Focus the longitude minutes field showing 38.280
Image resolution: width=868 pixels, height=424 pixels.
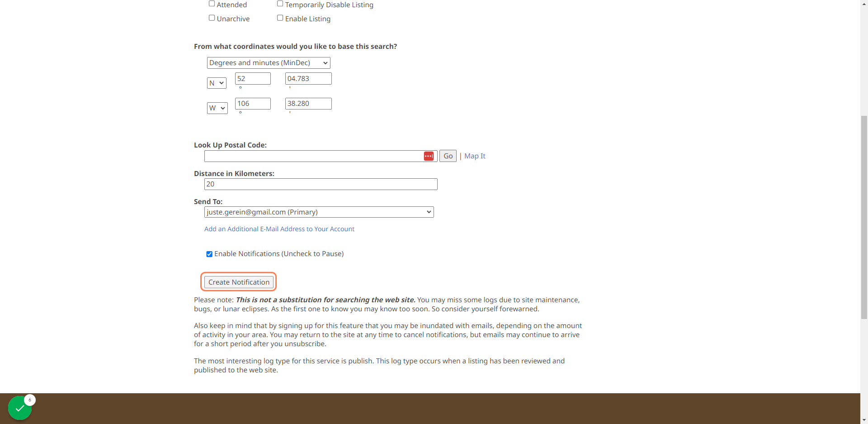308,104
